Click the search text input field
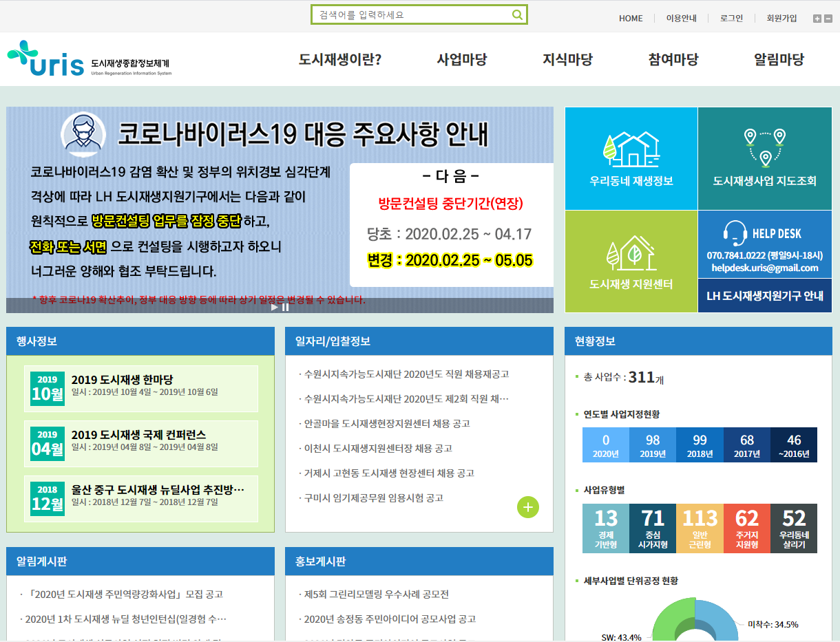 coord(412,14)
